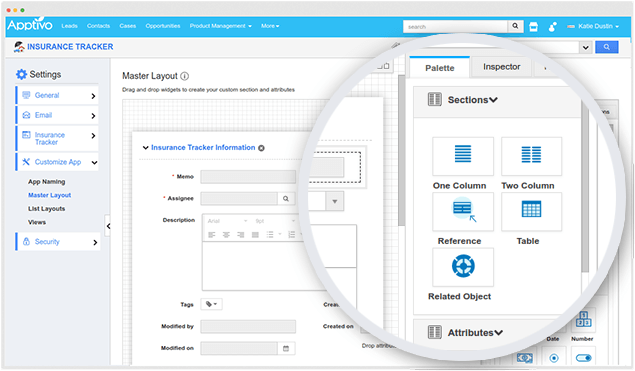Click the palette panel vertical scrollbar
Viewport: 635px width, 371px height.
[x=584, y=186]
